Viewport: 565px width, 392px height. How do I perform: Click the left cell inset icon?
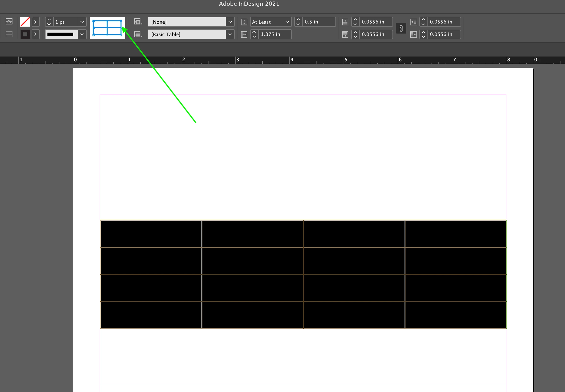414,22
